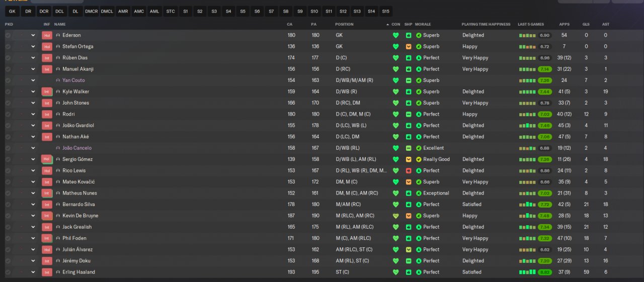Viewport: 644px width, 282px height.
Task: Toggle the picked checkmark for John Stones
Action: point(8,103)
